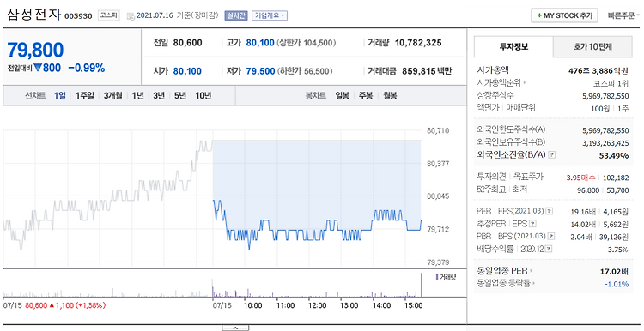
Task: Click the current price 79,800
Action: [x=35, y=50]
